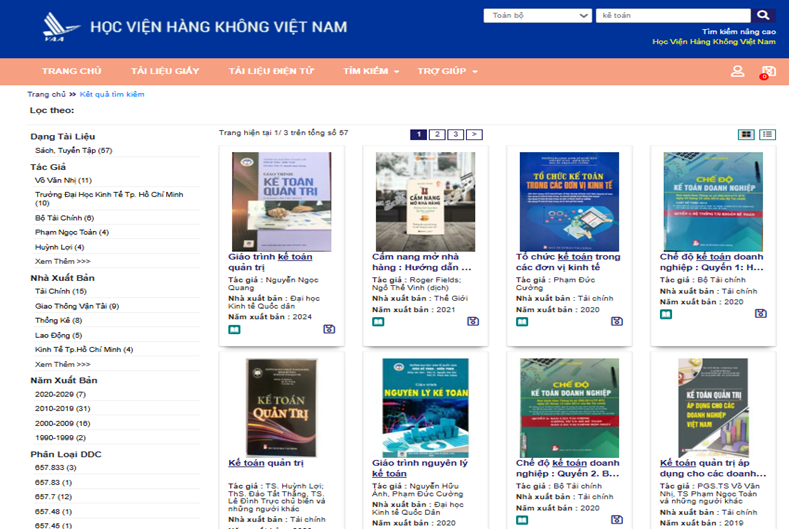This screenshot has width=789, height=529.
Task: Save 'Cẩm nang mở nhà hàng' to cart
Action: (x=473, y=321)
